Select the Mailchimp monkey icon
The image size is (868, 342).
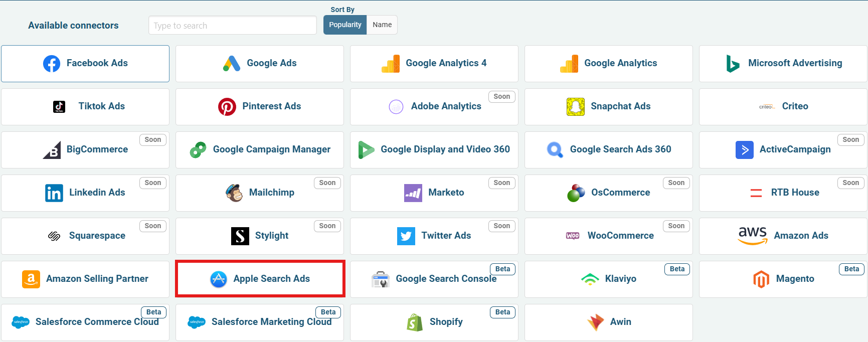(234, 193)
